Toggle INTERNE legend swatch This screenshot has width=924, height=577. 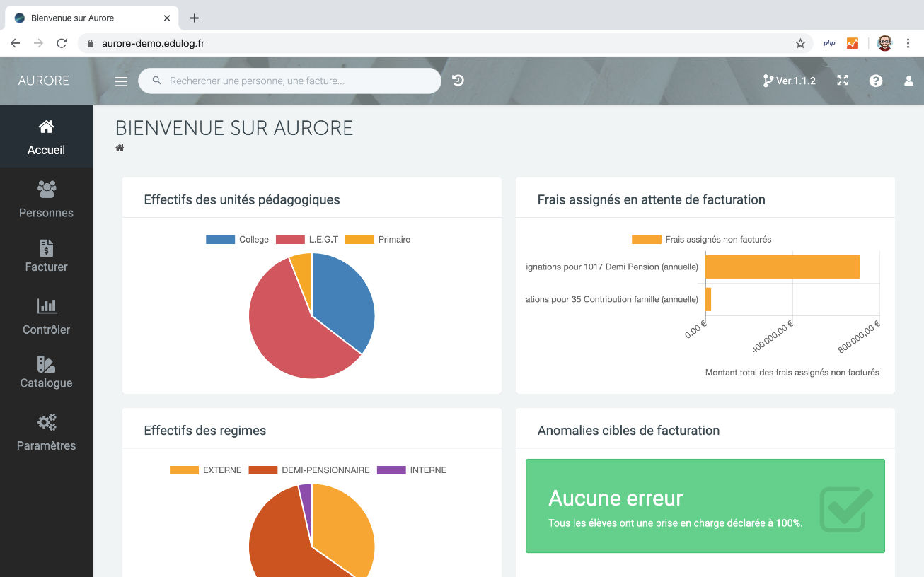click(391, 470)
